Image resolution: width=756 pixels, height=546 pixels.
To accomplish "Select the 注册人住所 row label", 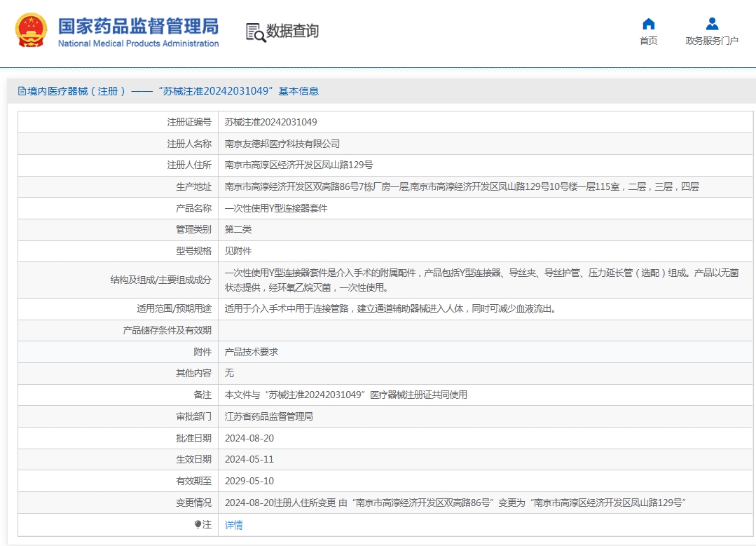I will click(189, 165).
